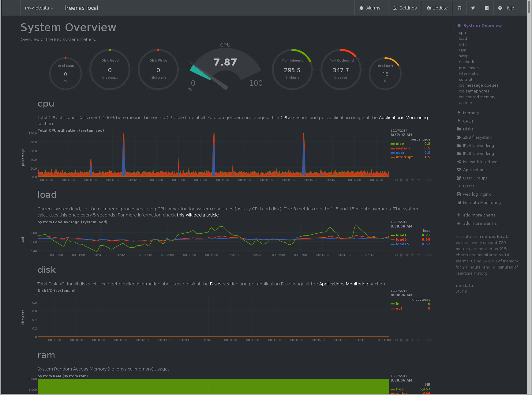Select 'ZFS filesystem' in the sidebar menu
The image size is (532, 395).
click(477, 137)
